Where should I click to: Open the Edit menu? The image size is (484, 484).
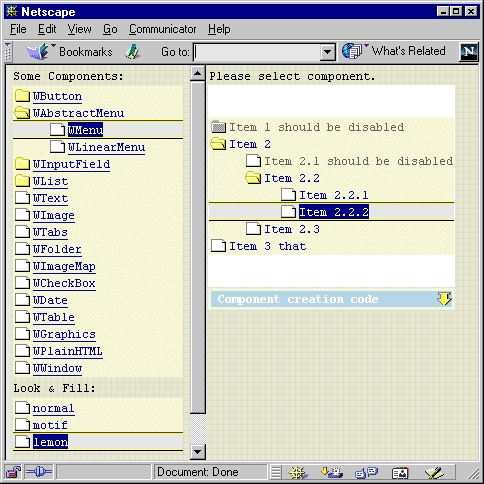point(47,29)
